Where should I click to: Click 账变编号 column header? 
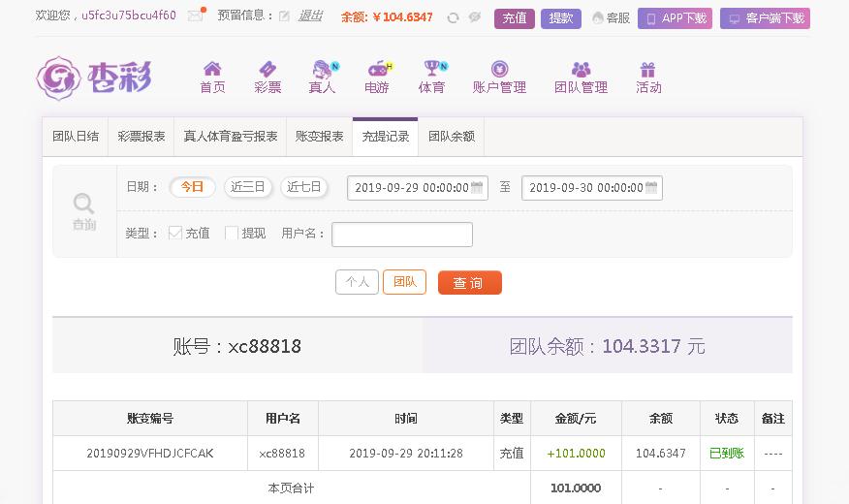click(x=150, y=419)
